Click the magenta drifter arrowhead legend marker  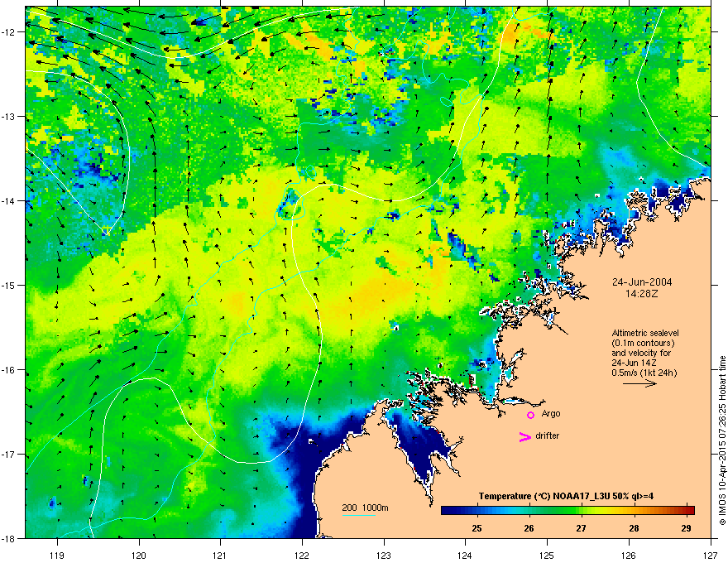click(524, 436)
